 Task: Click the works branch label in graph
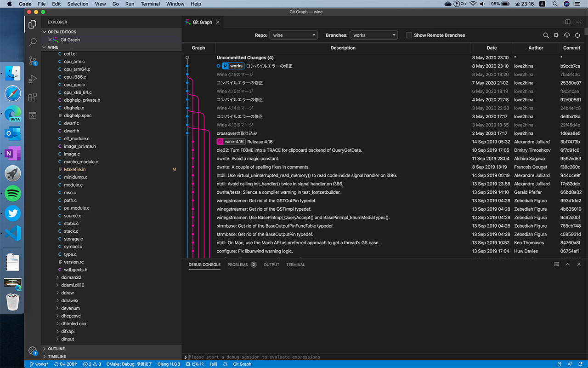[x=233, y=66]
